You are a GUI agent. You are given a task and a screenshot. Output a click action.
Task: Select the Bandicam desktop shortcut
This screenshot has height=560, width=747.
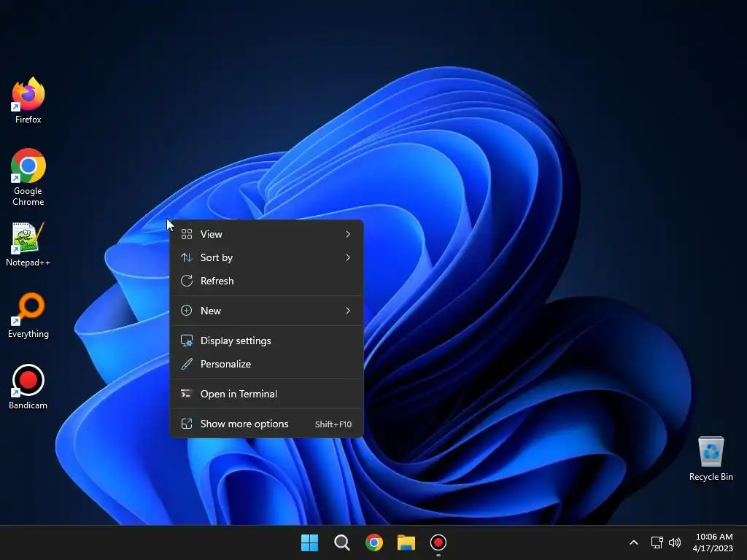coord(28,386)
